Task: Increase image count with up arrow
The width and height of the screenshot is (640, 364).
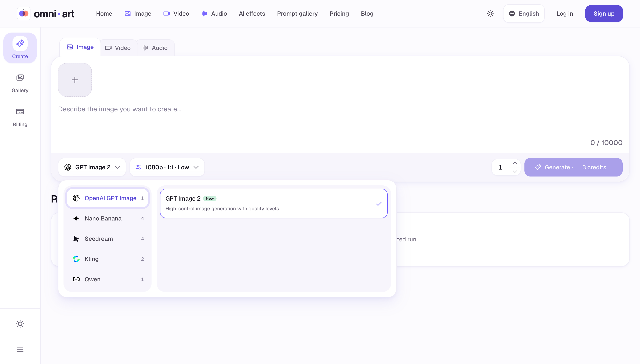Action: click(x=515, y=163)
